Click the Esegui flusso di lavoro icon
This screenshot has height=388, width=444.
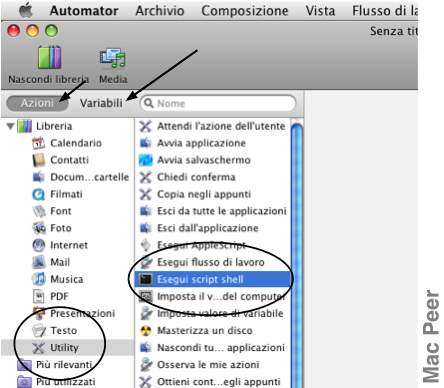[x=146, y=262]
